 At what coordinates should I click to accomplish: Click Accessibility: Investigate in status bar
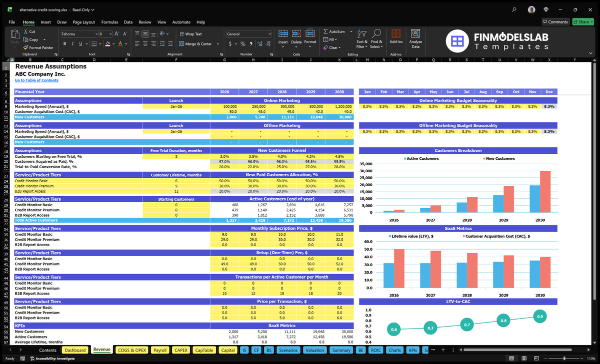[x=51, y=359]
